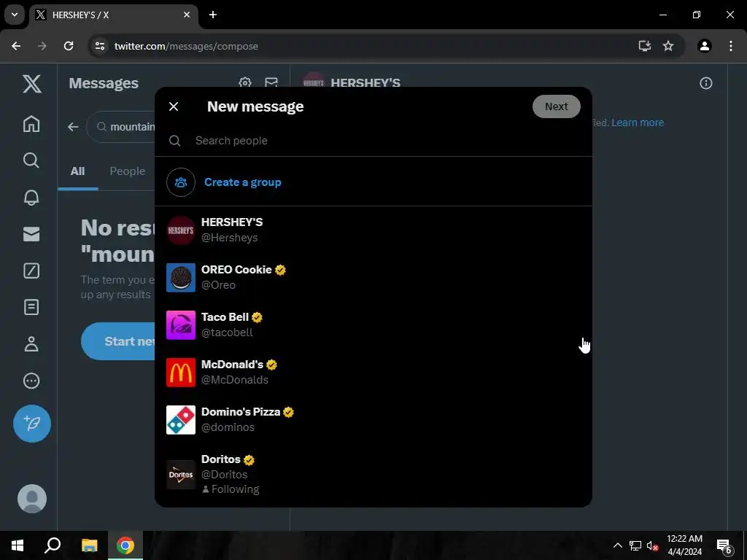Open conversation info icon for HERSHEY'S

(705, 83)
